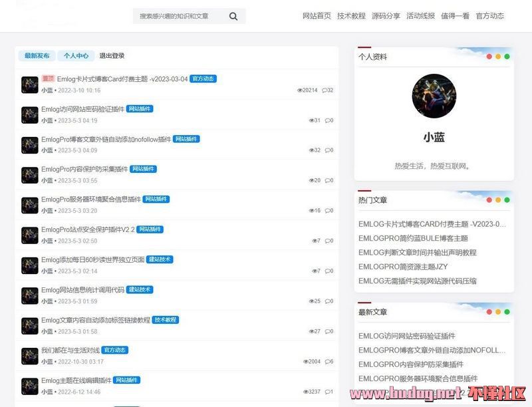Open the Emlog添加每日60秒读世界独立页面 article
Image resolution: width=532 pixels, height=407 pixels.
(93, 260)
